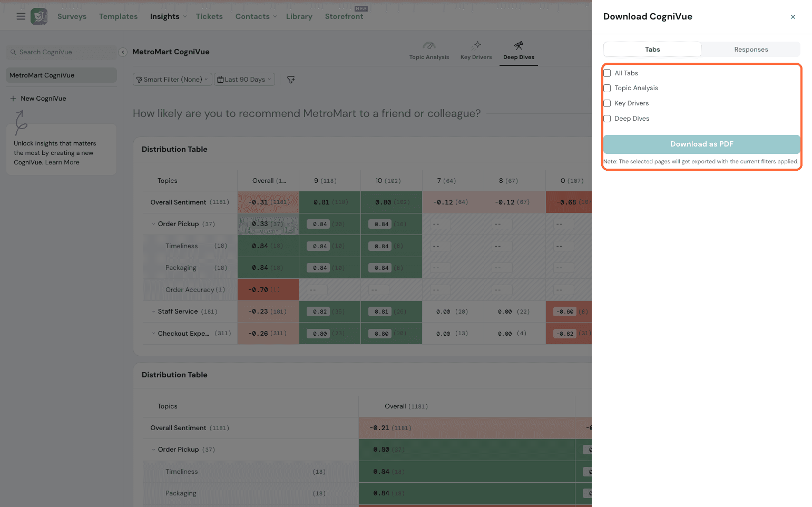Click the Key Drivers sparkle icon
812x507 pixels.
pos(476,45)
